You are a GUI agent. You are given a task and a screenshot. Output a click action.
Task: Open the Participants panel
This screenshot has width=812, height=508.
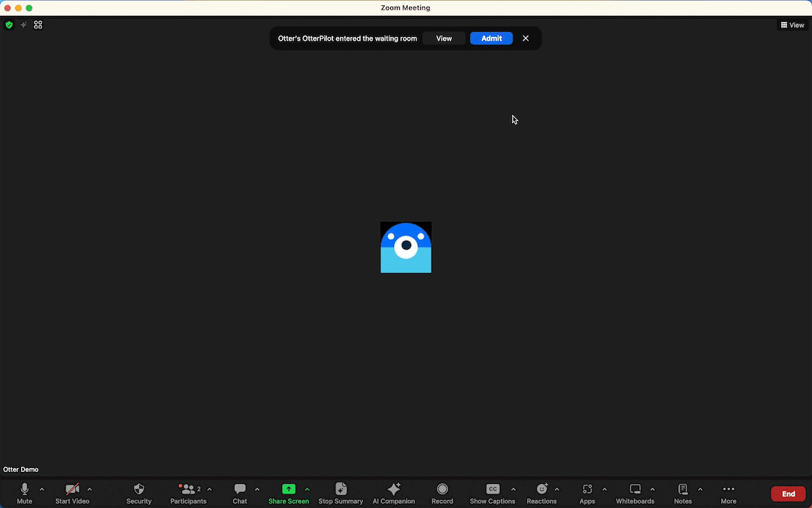(x=188, y=494)
